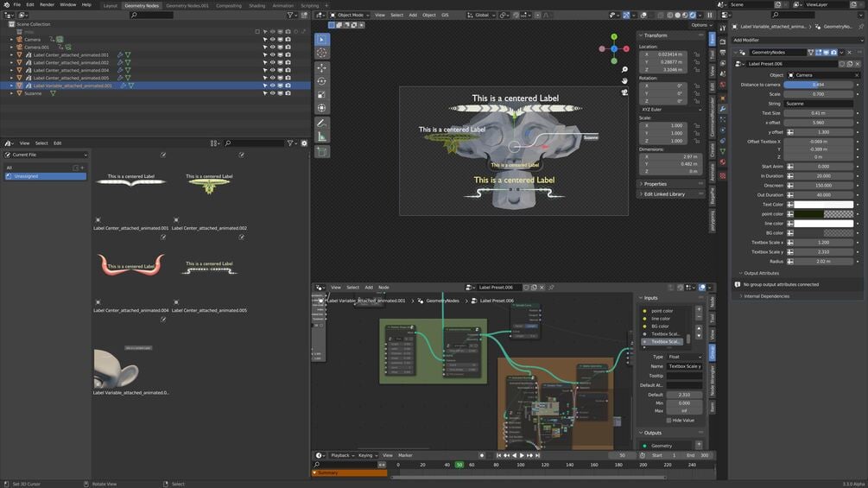Viewport: 868px width, 488px height.
Task: Select the Cursor tool in viewport toolbar
Action: pos(321,53)
